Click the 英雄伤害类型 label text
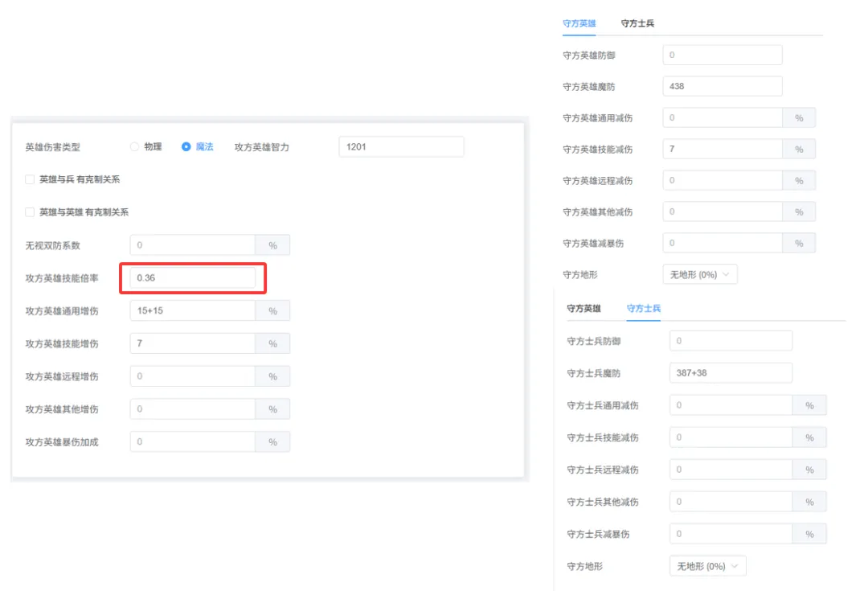Image resolution: width=868 pixels, height=591 pixels. (52, 147)
